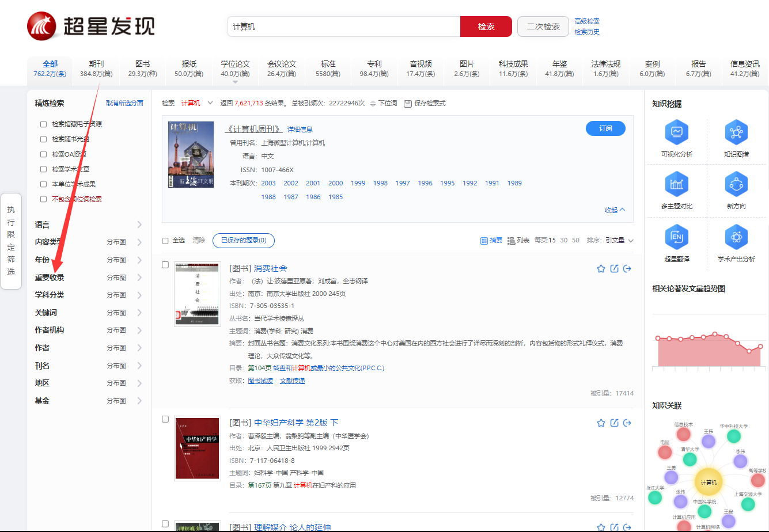Tick 检索OA资源 checkbox
This screenshot has height=532, width=769.
pyautogui.click(x=43, y=154)
